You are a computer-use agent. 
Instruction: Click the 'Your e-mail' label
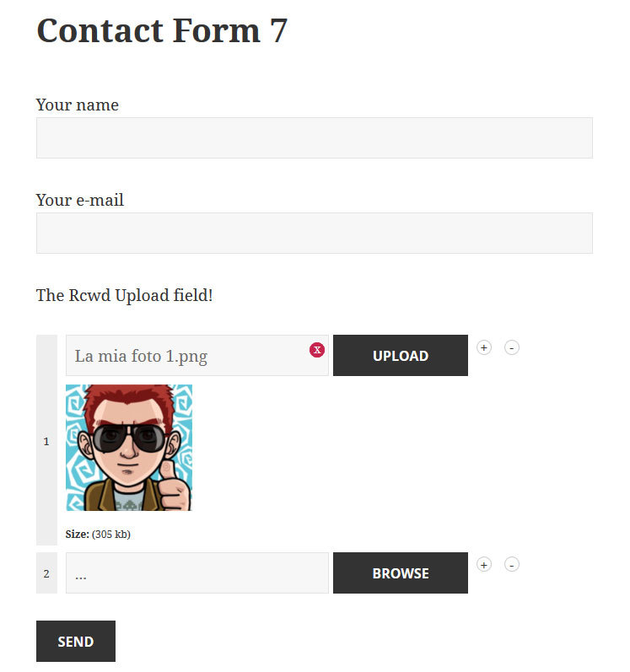click(x=80, y=200)
